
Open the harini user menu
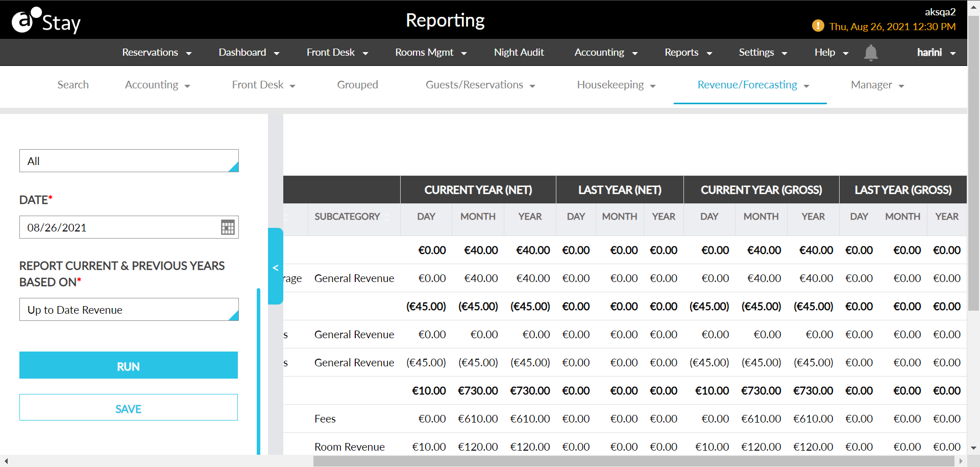(936, 53)
